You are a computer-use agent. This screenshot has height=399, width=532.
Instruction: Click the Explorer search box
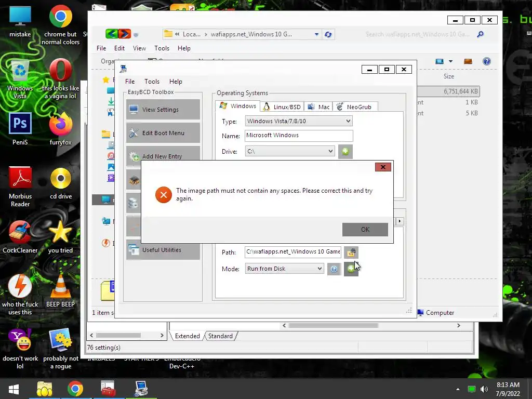[417, 34]
